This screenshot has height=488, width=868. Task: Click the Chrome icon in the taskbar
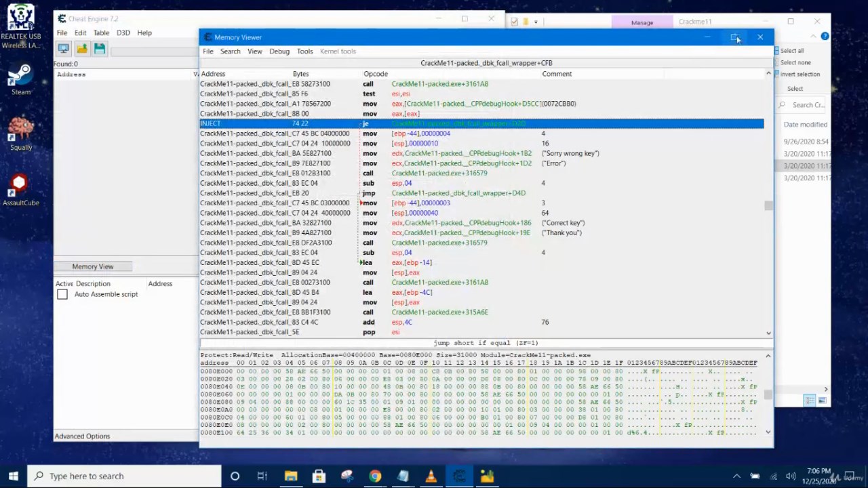(x=375, y=476)
